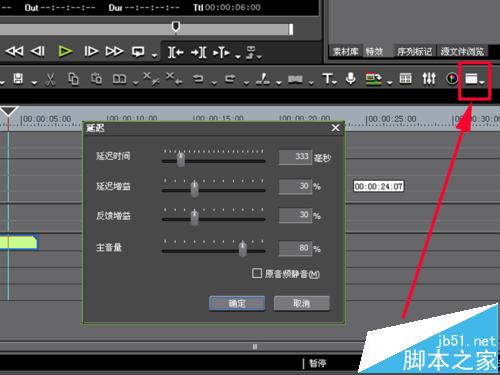The width and height of the screenshot is (500, 375).
Task: Switch to the 素材库 tab
Action: (345, 52)
